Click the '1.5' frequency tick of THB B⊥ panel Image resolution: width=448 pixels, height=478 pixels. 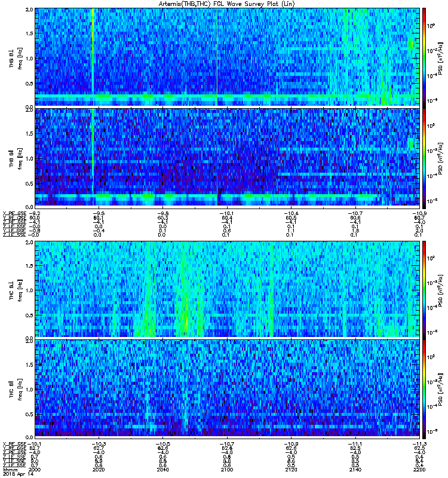[x=29, y=33]
